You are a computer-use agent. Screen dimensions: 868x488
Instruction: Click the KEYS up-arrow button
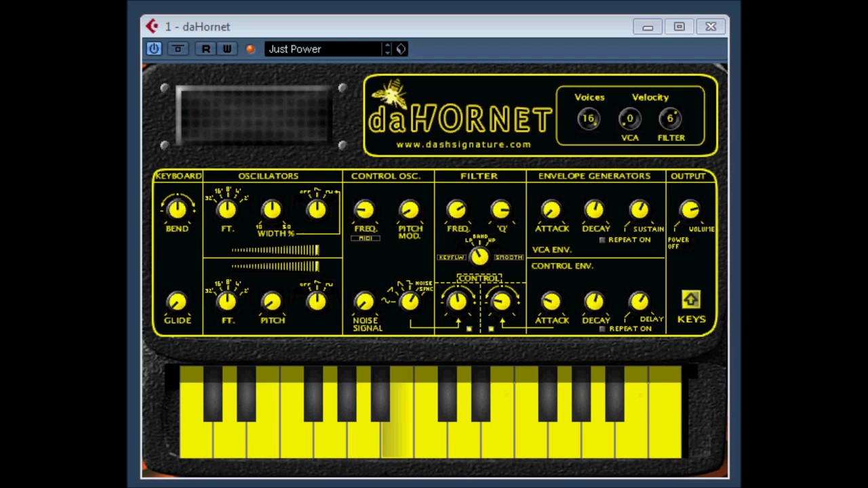[691, 300]
